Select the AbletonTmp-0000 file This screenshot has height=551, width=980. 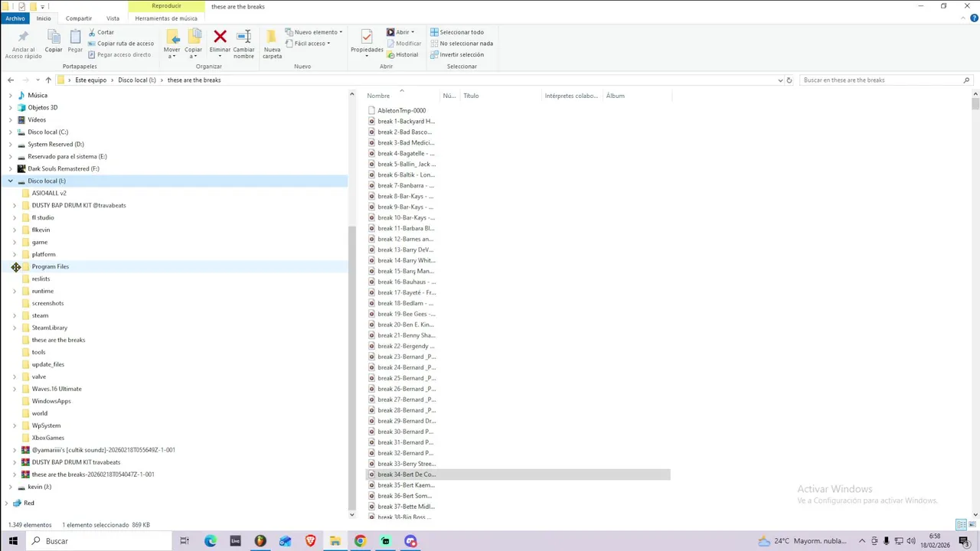401,110
